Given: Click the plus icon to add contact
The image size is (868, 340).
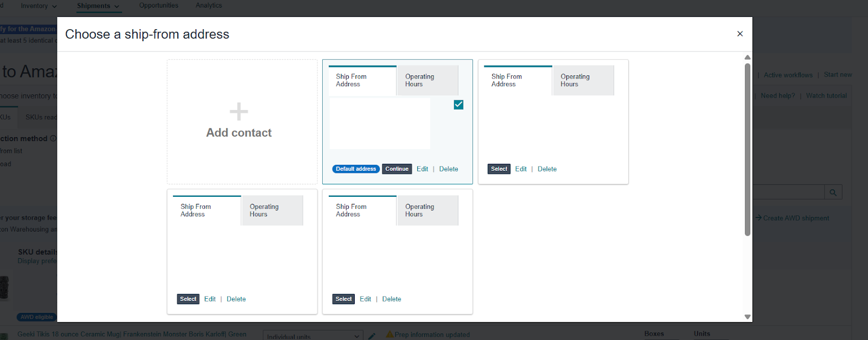Looking at the screenshot, I should click(239, 112).
